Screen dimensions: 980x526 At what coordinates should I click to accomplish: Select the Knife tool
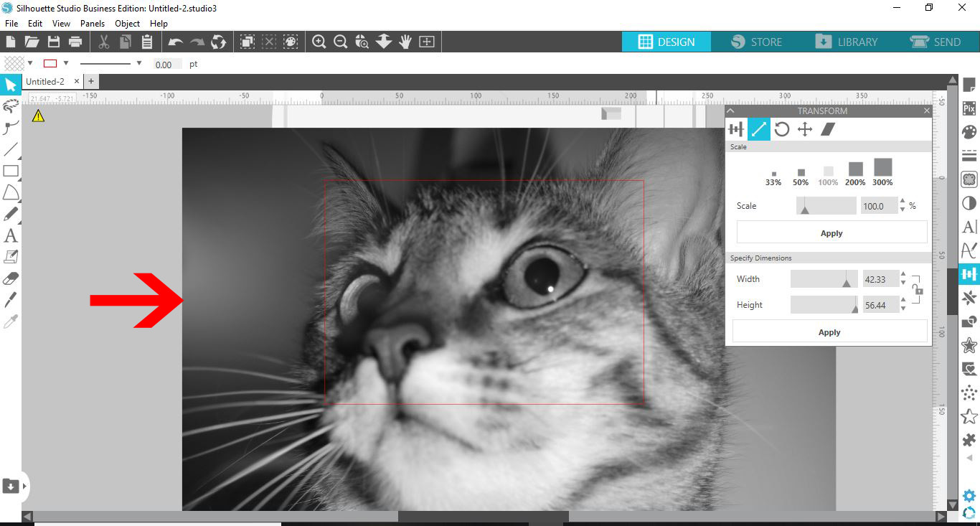pos(11,300)
